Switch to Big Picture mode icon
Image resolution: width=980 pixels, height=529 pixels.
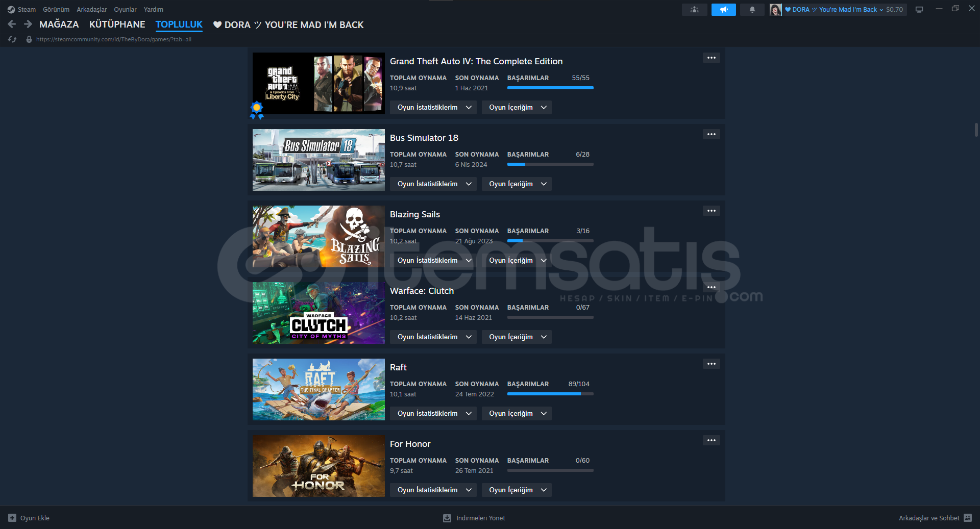click(x=919, y=10)
